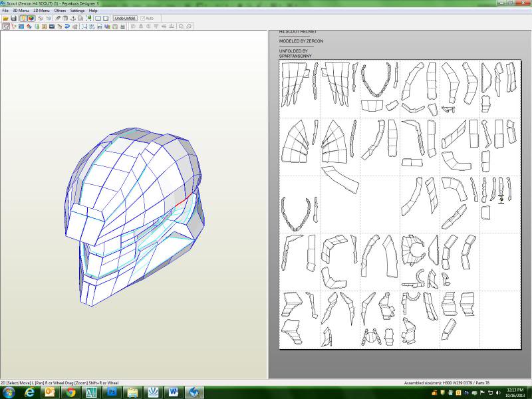Click the volume speaker icon in the system tray
This screenshot has height=399, width=532.
coord(498,392)
